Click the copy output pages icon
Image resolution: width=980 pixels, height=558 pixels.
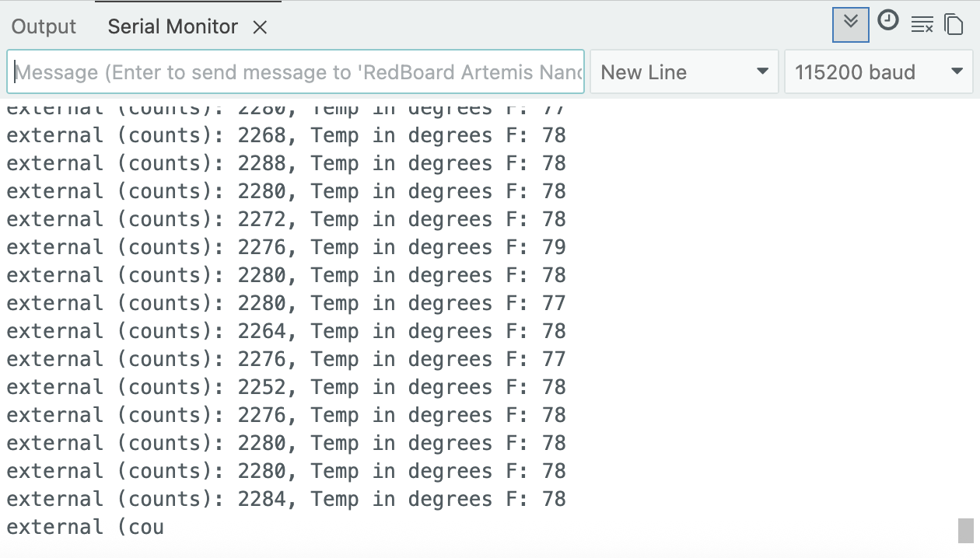tap(954, 25)
